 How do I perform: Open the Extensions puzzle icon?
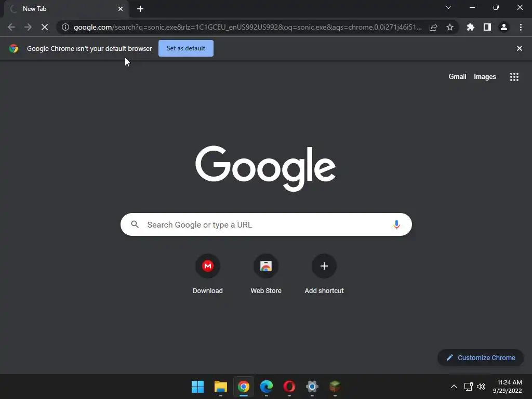[471, 27]
